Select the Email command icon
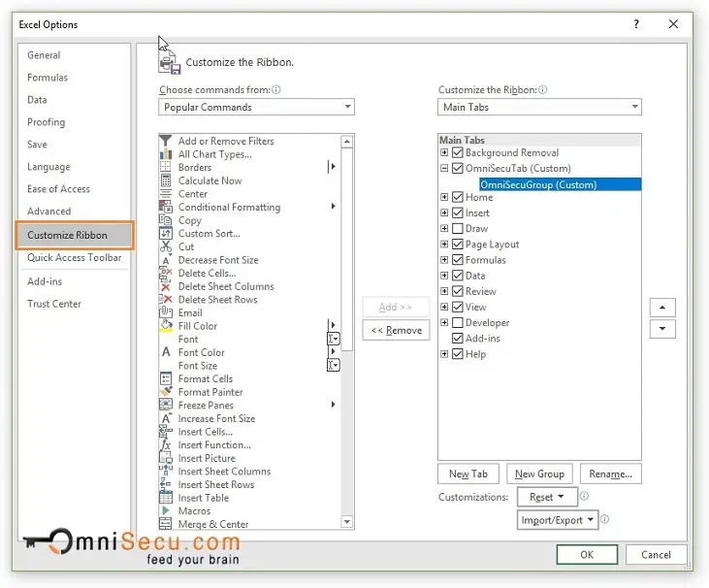Image resolution: width=709 pixels, height=588 pixels. 166,312
